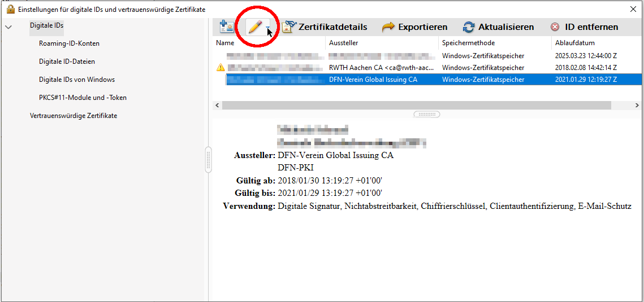
Task: Click expiry date 2018.02.08 14:42:14 Z
Action: click(586, 68)
